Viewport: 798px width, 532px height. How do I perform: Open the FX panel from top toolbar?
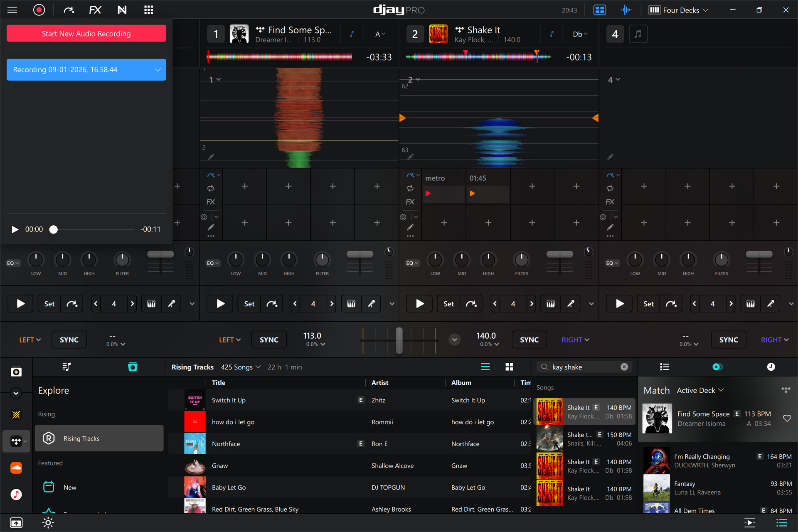(x=95, y=10)
